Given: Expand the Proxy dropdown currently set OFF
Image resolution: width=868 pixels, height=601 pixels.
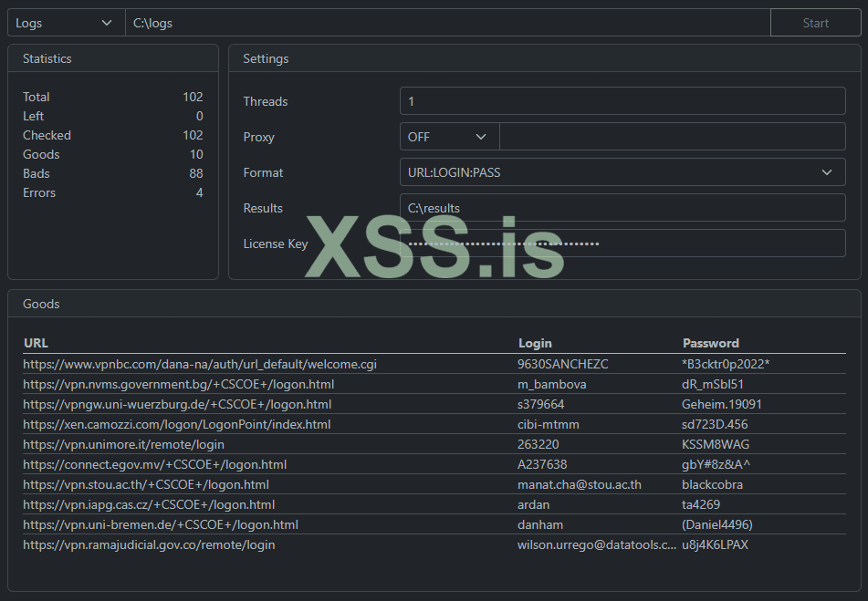Looking at the screenshot, I should tap(448, 136).
